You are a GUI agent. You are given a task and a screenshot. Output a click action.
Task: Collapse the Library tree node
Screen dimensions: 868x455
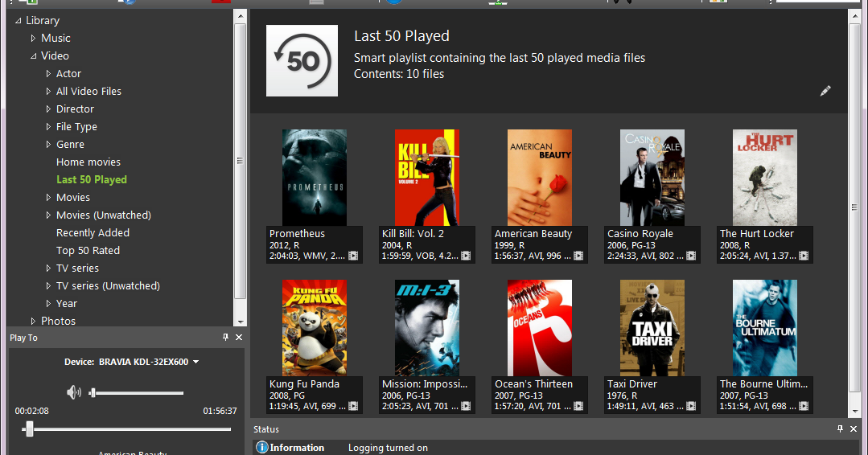(19, 21)
